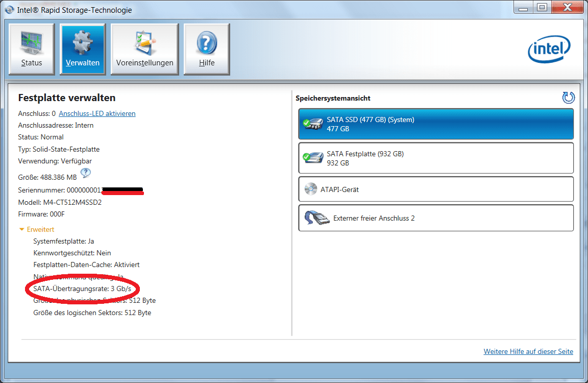
Task: Click Anschluss-LED aktivieren link
Action: (x=97, y=113)
